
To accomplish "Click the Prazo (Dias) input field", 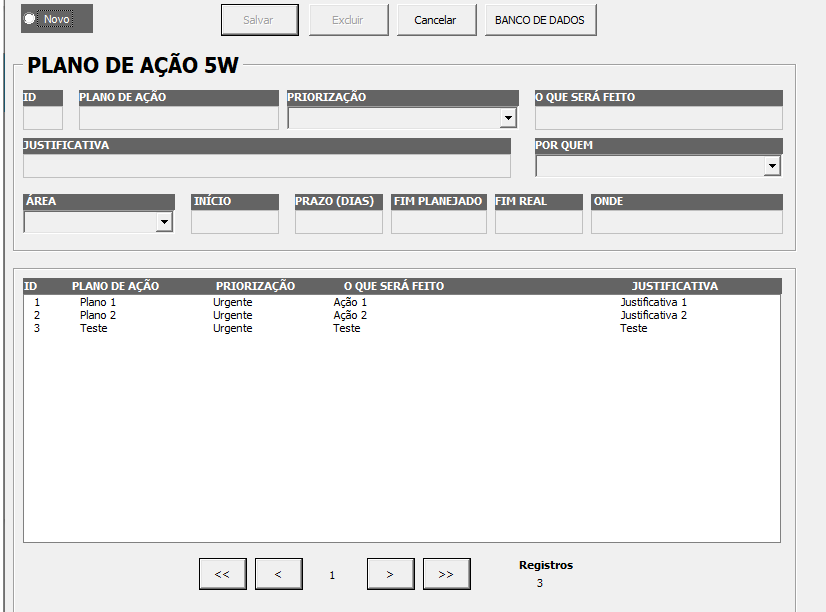I will click(x=338, y=222).
